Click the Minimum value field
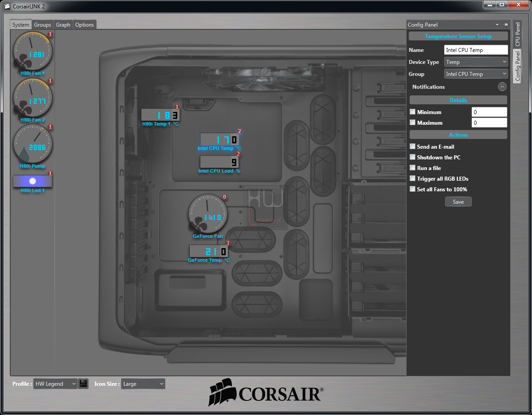 489,112
